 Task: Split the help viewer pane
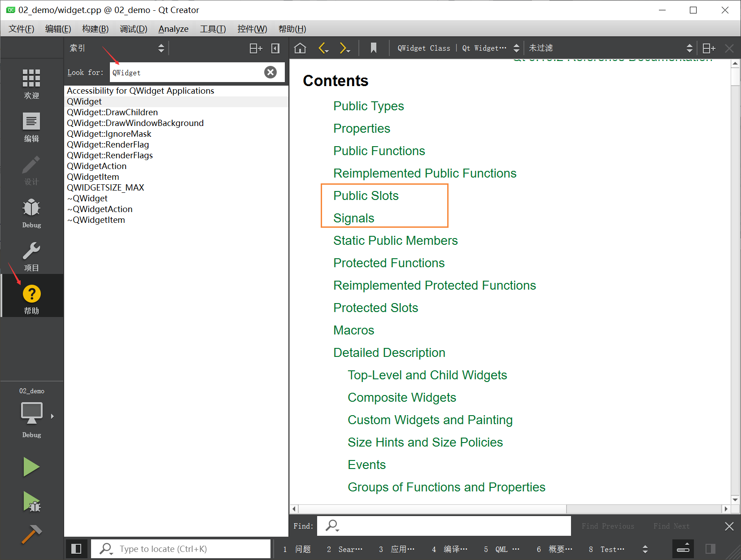click(709, 48)
